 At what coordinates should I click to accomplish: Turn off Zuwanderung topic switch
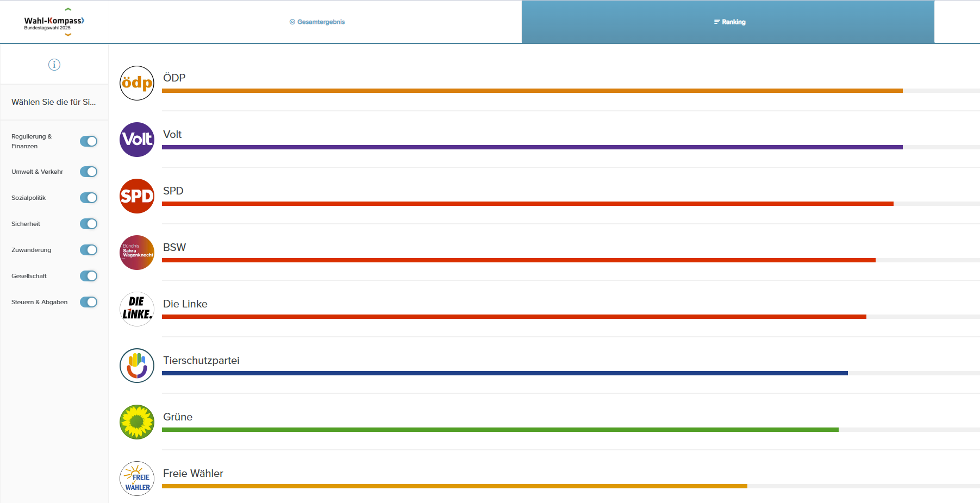89,250
